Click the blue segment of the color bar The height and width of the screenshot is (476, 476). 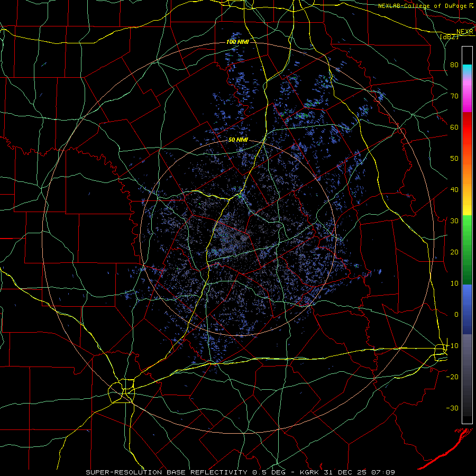click(467, 309)
